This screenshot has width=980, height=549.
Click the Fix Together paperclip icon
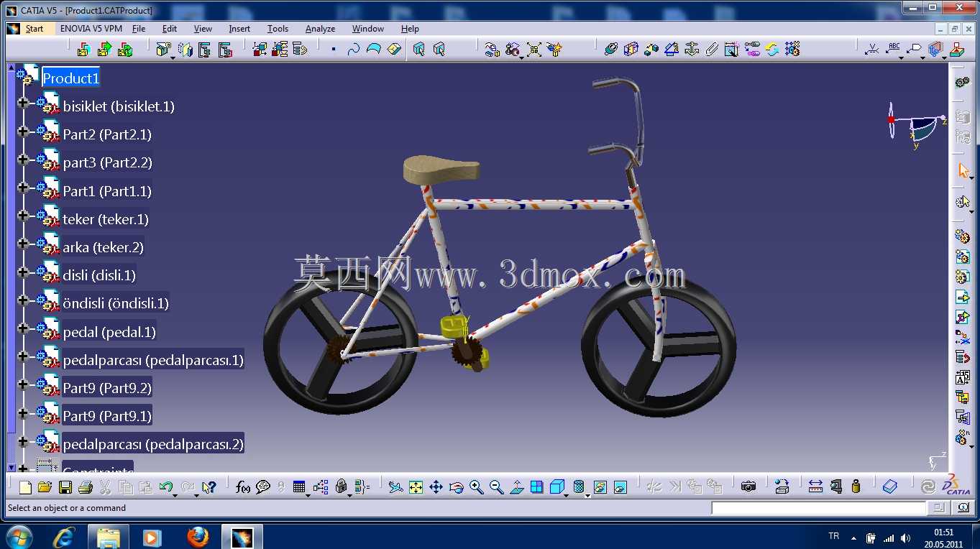(711, 50)
